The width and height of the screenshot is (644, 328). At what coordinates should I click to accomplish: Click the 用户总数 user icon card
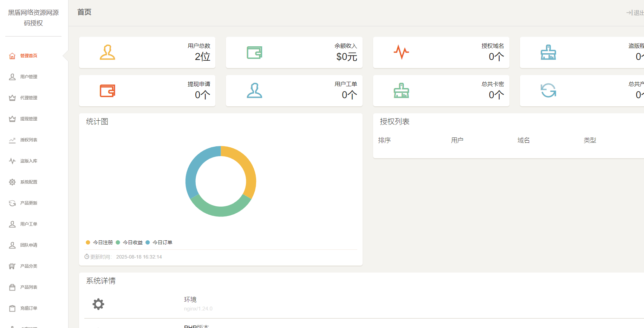click(108, 53)
